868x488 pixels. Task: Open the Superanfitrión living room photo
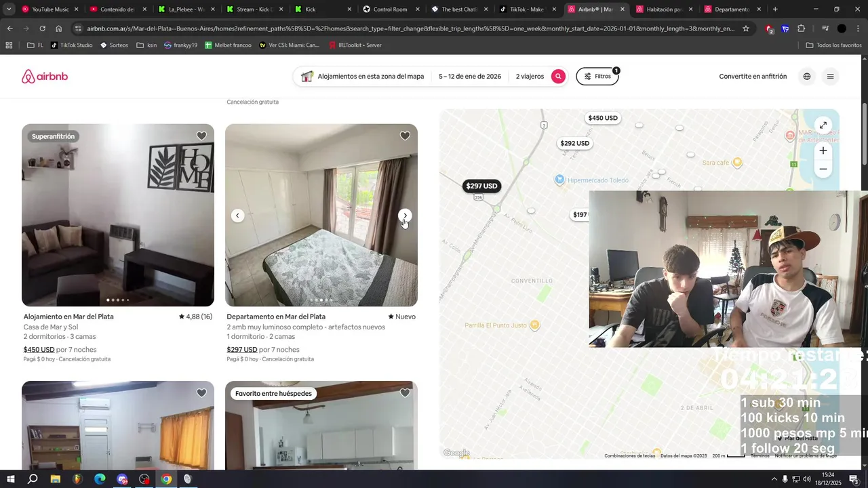click(118, 215)
